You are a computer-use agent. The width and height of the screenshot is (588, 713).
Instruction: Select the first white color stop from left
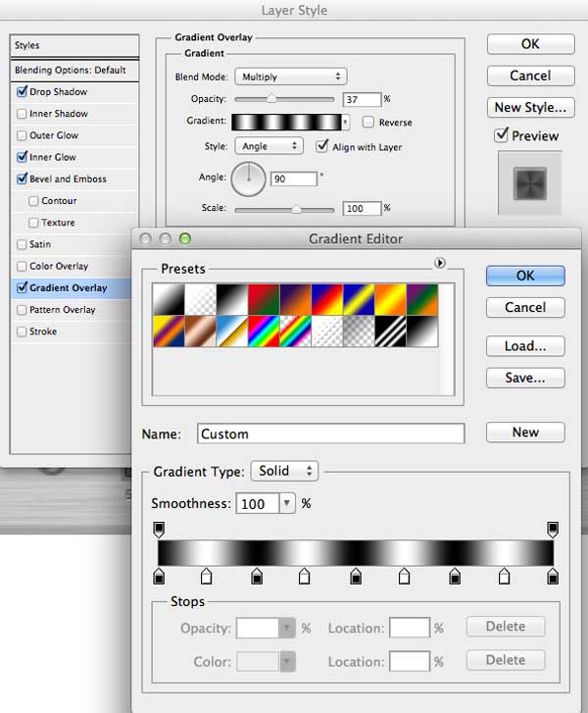tap(206, 576)
